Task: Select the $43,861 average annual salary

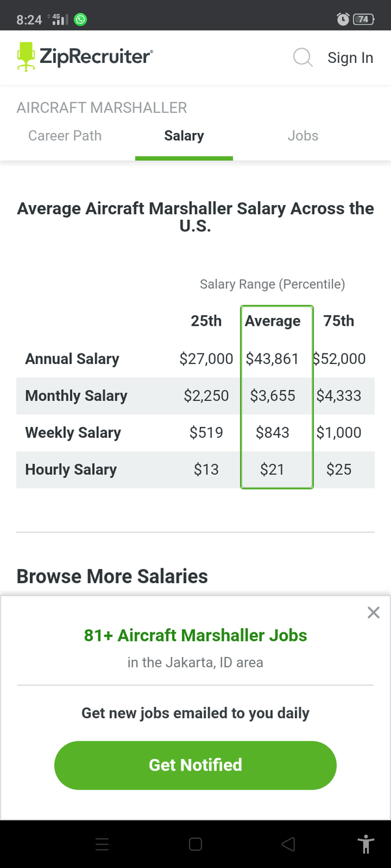Action: tap(272, 359)
